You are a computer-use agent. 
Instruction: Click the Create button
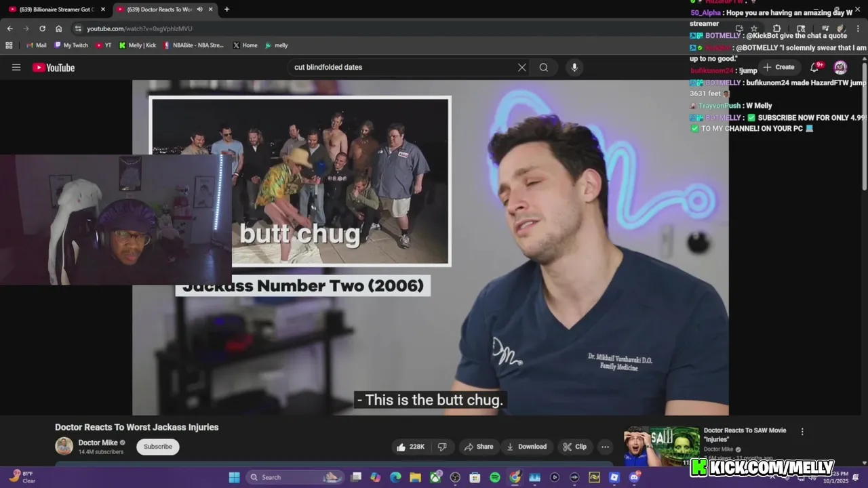778,67
